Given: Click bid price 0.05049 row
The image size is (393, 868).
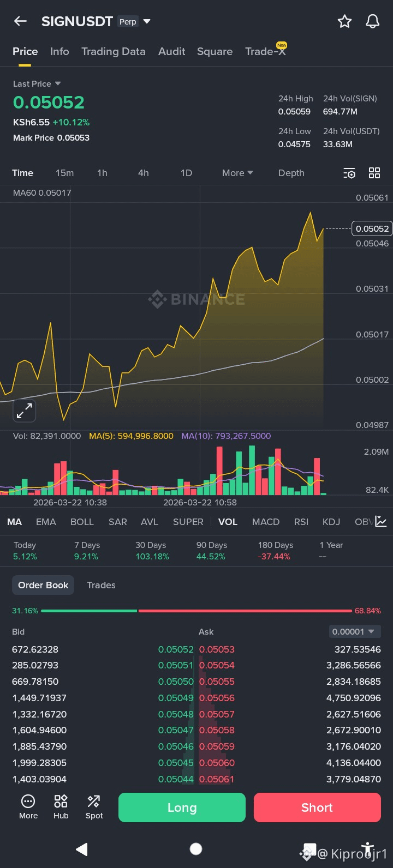Looking at the screenshot, I should [176, 698].
